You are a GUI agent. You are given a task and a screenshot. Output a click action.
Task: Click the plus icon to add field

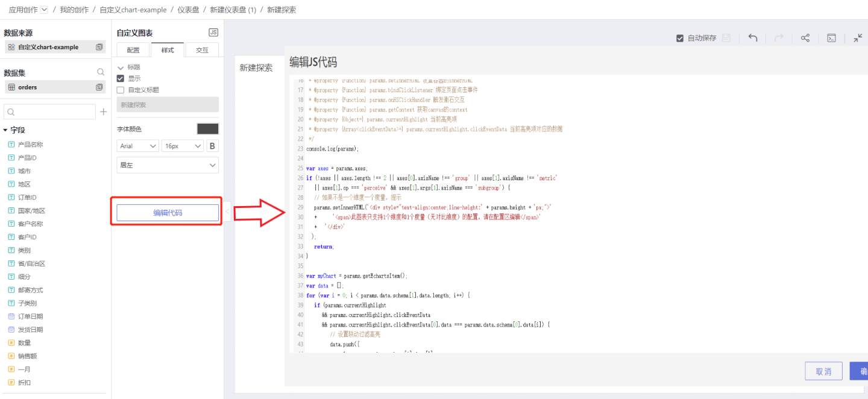tap(103, 112)
